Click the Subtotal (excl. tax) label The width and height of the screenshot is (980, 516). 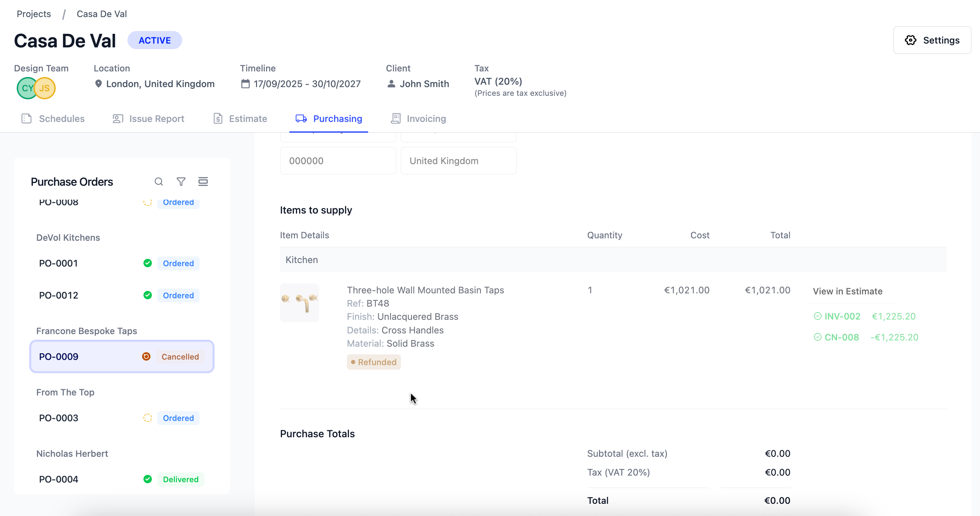click(x=627, y=454)
